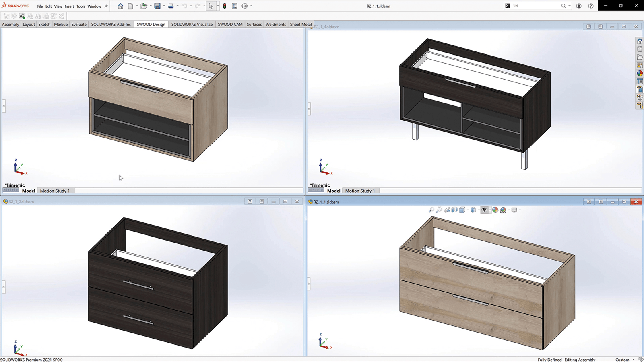Toggle the Hide/Show Items eye tool
This screenshot has height=362, width=644.
484,210
